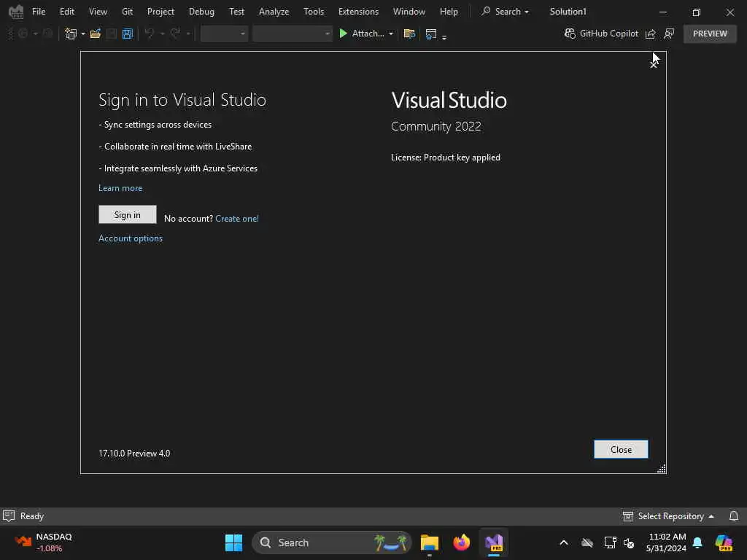Click the 'Community 2022' edition text
Screen dimensions: 747x560
pyautogui.click(x=436, y=126)
